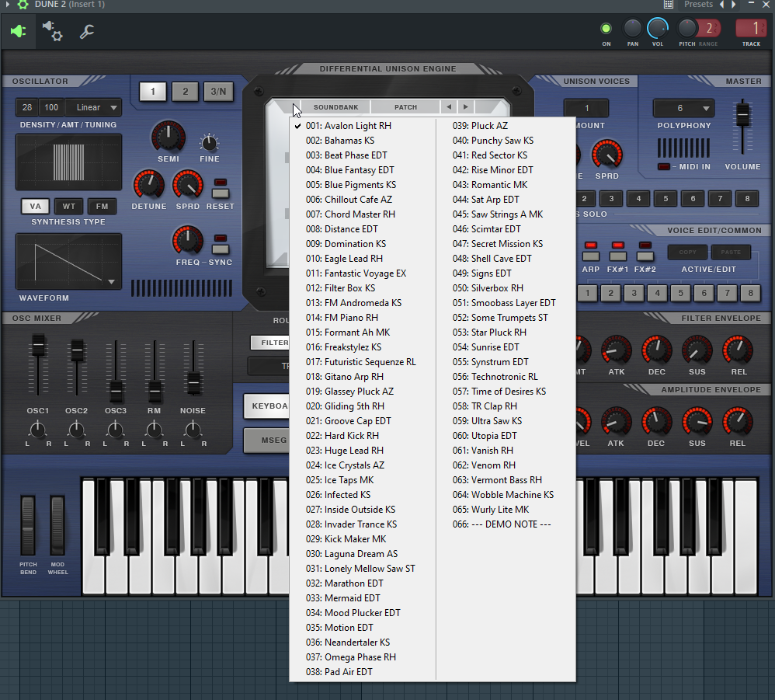Image resolution: width=775 pixels, height=700 pixels.
Task: Click the FREQ knob
Action: pyautogui.click(x=188, y=241)
